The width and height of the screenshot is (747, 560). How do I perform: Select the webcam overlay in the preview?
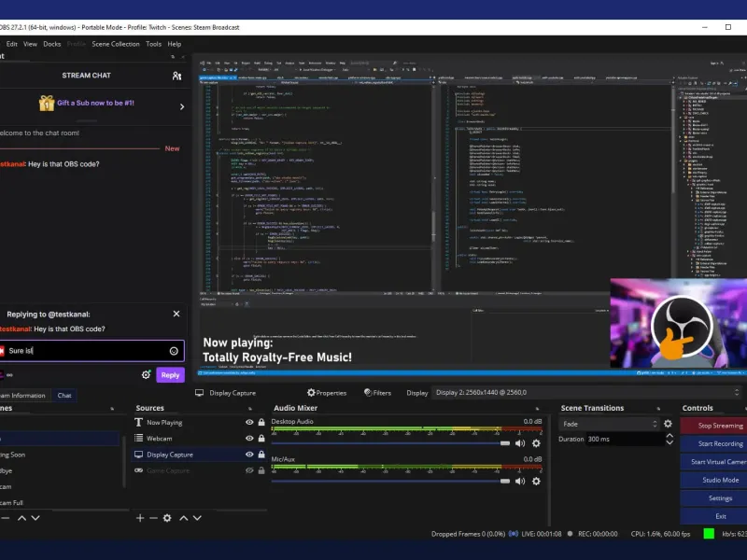(x=679, y=323)
